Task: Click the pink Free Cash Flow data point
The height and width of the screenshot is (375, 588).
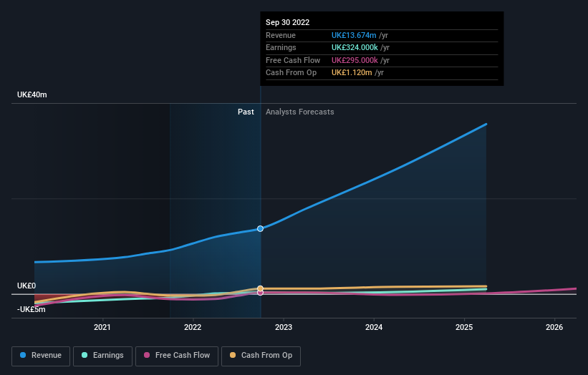Action: (260, 293)
